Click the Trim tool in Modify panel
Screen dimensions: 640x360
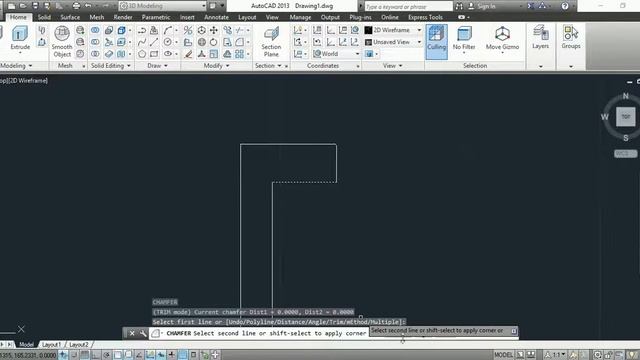pos(240,30)
